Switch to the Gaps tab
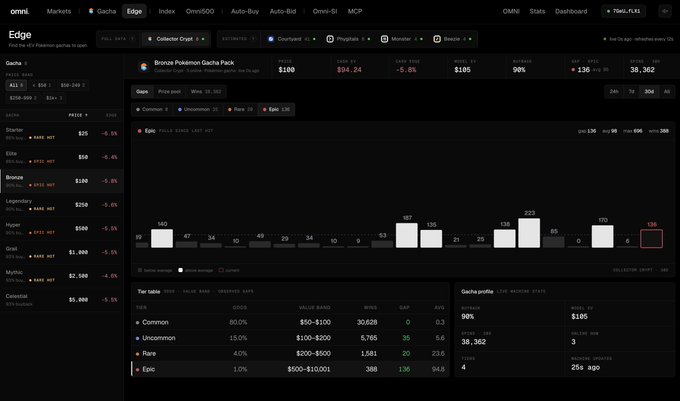Screen dimensions: 680x401 142,92
